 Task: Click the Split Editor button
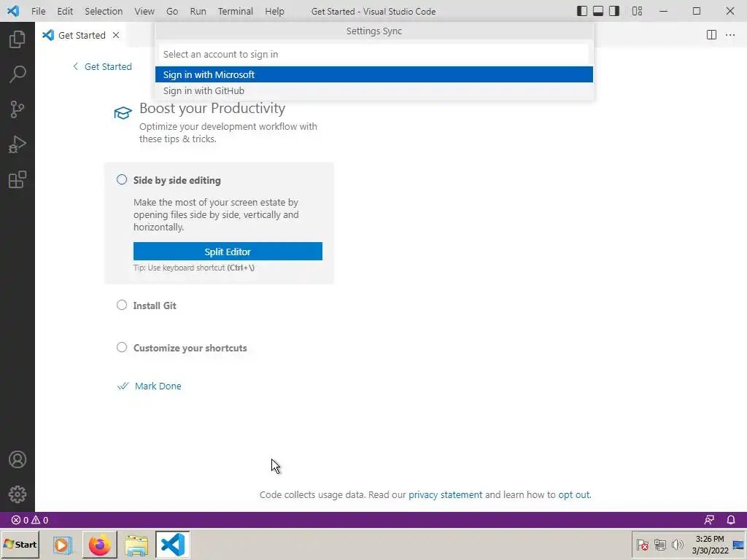[x=228, y=252]
